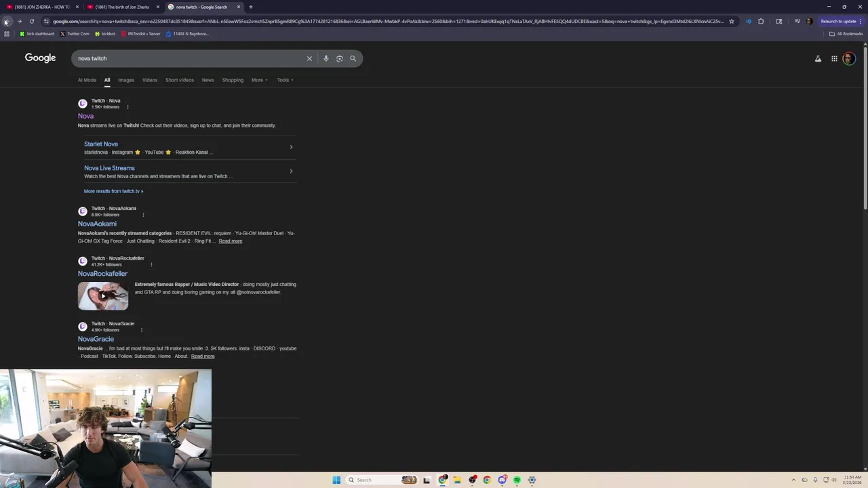
Task: Open the 'kick dashboard' bookmark
Action: pyautogui.click(x=37, y=34)
